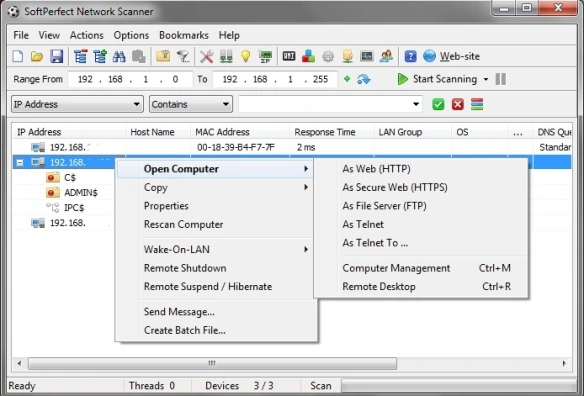
Task: Expand the Wake-On-LAN submenu
Action: point(215,249)
